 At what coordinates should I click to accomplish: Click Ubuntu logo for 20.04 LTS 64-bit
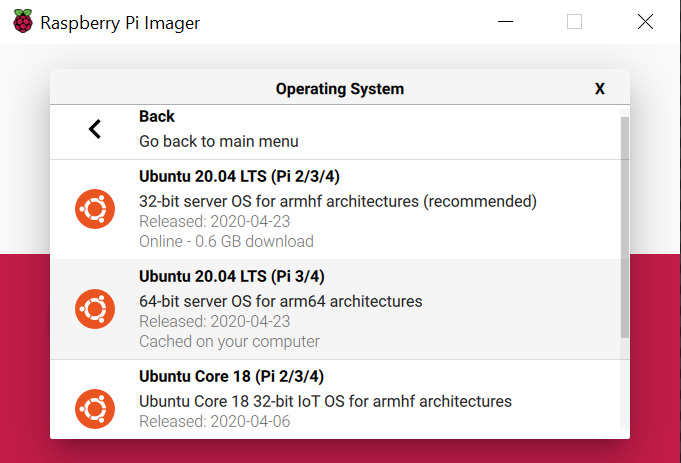[95, 309]
